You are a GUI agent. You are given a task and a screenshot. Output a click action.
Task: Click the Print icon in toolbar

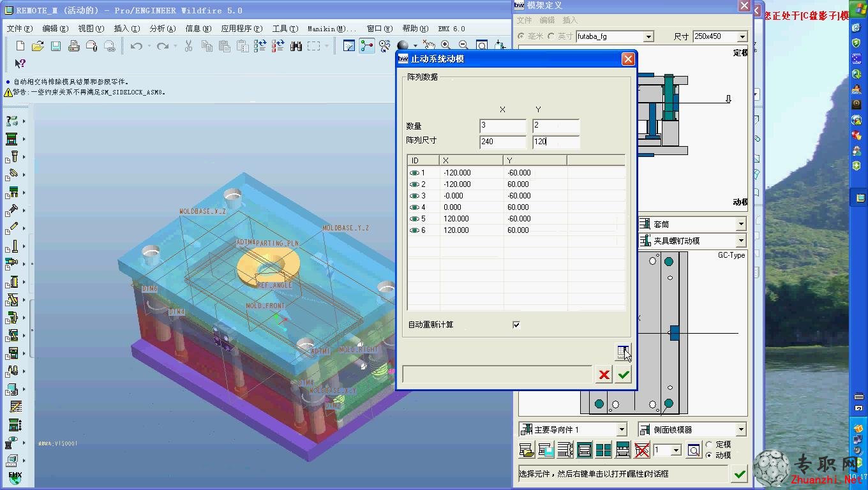point(73,46)
